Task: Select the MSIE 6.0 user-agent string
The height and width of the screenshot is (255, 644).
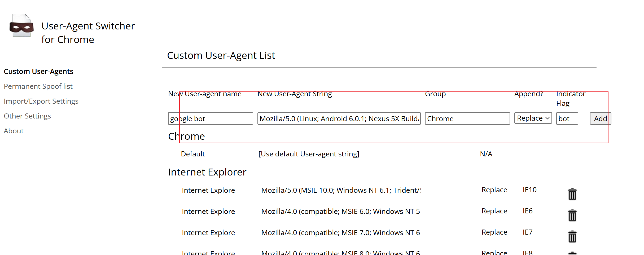Action: [x=341, y=212]
